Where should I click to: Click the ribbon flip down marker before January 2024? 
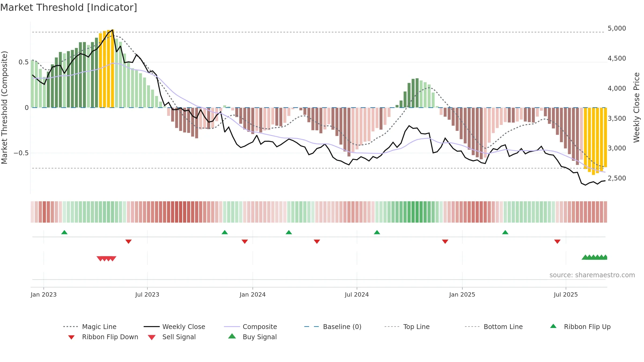(x=245, y=242)
